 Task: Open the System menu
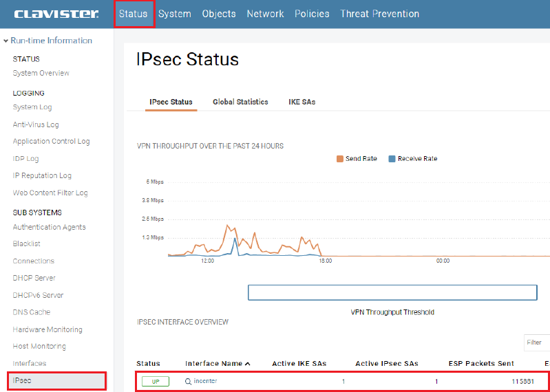click(175, 14)
